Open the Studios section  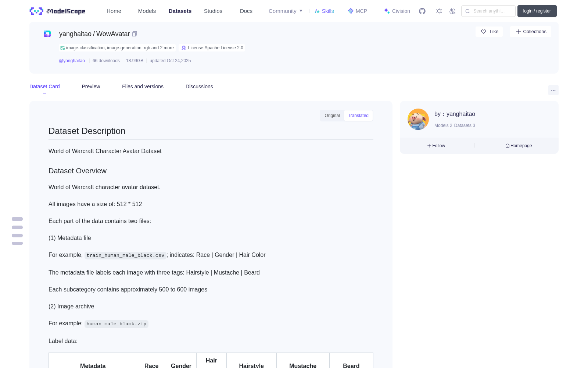point(213,11)
